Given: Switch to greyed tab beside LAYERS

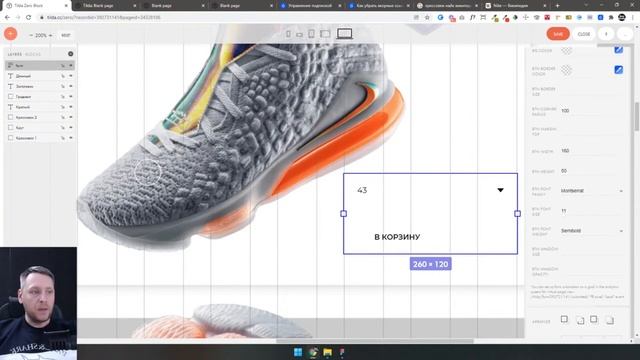Looking at the screenshot, I should 33,54.
